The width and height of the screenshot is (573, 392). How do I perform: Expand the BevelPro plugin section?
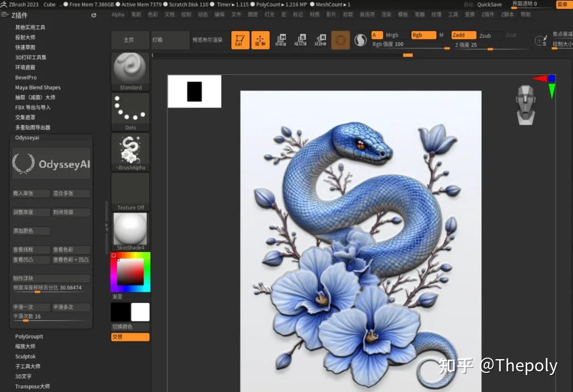tap(26, 77)
